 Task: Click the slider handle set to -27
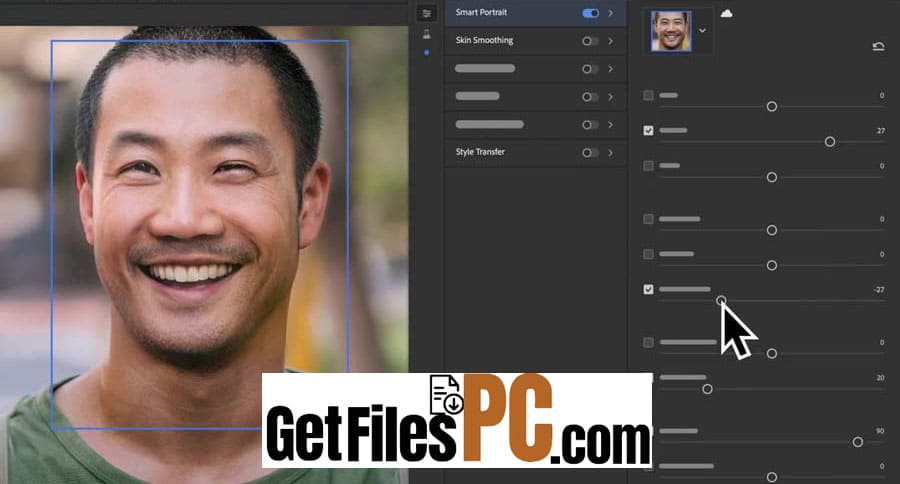point(721,300)
